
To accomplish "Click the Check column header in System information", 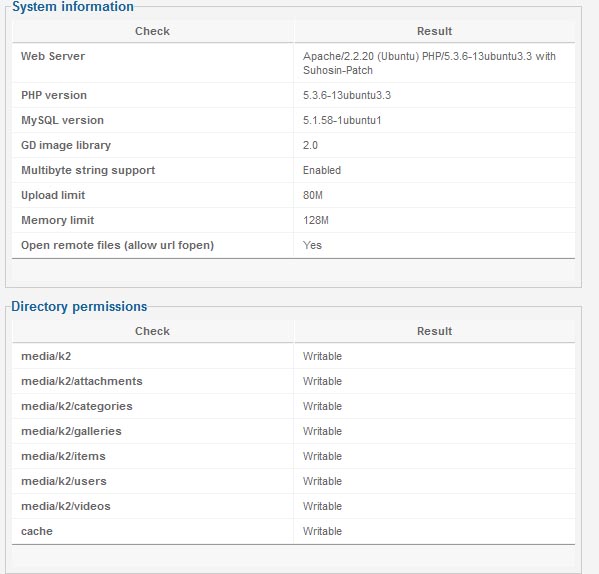I will pos(152,31).
